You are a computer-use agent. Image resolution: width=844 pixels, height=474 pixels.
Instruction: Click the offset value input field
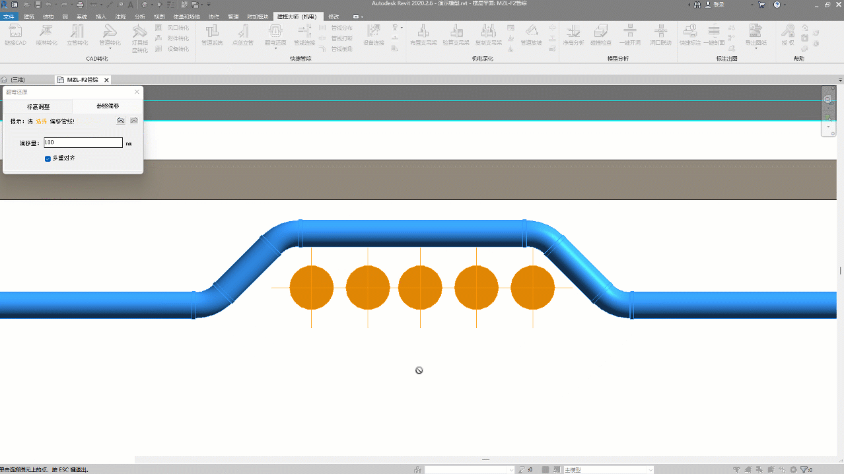82,143
